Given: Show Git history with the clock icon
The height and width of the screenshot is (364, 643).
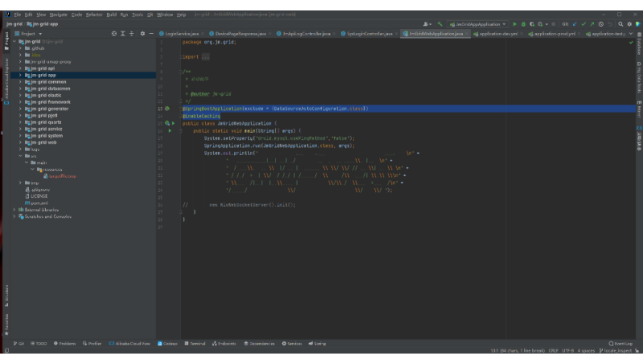Looking at the screenshot, I should click(x=600, y=24).
